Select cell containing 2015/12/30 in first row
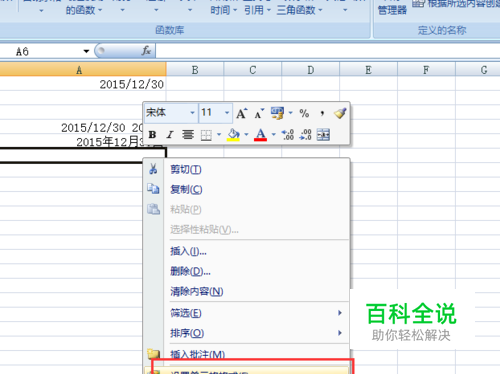 (x=83, y=84)
